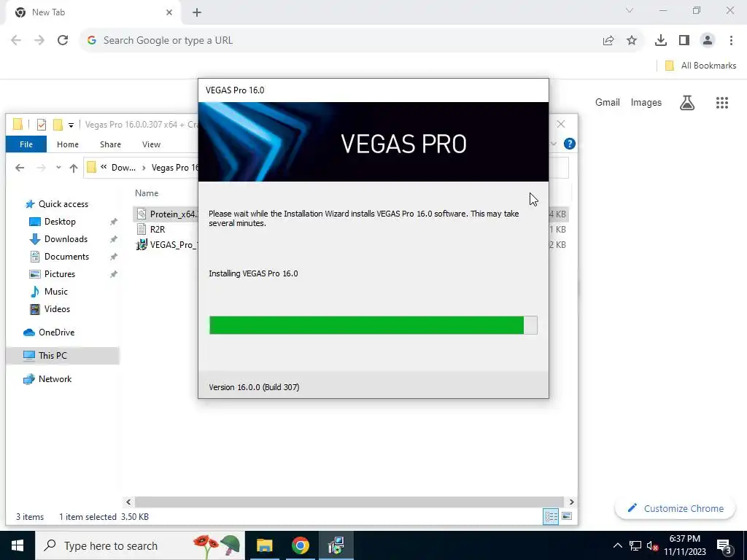Reload the Chrome page

63,41
